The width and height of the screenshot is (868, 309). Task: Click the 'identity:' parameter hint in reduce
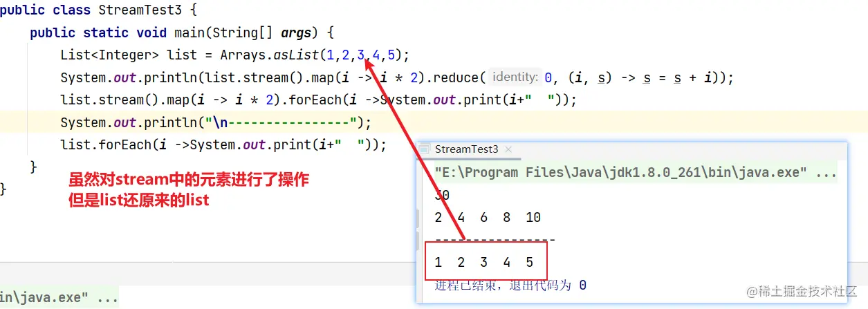(515, 77)
